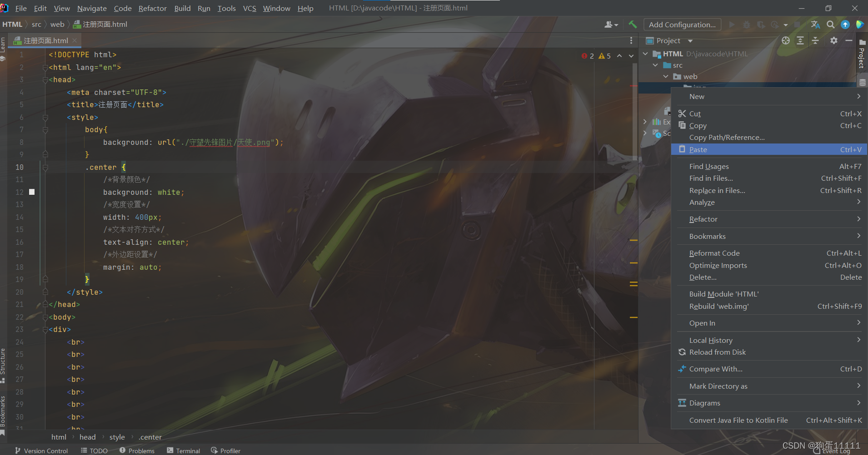The image size is (868, 455).
Task: Collapse the src folder node
Action: click(x=655, y=65)
